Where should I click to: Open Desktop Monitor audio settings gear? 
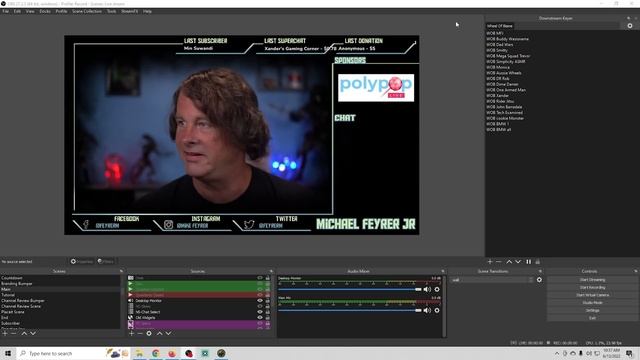437,289
